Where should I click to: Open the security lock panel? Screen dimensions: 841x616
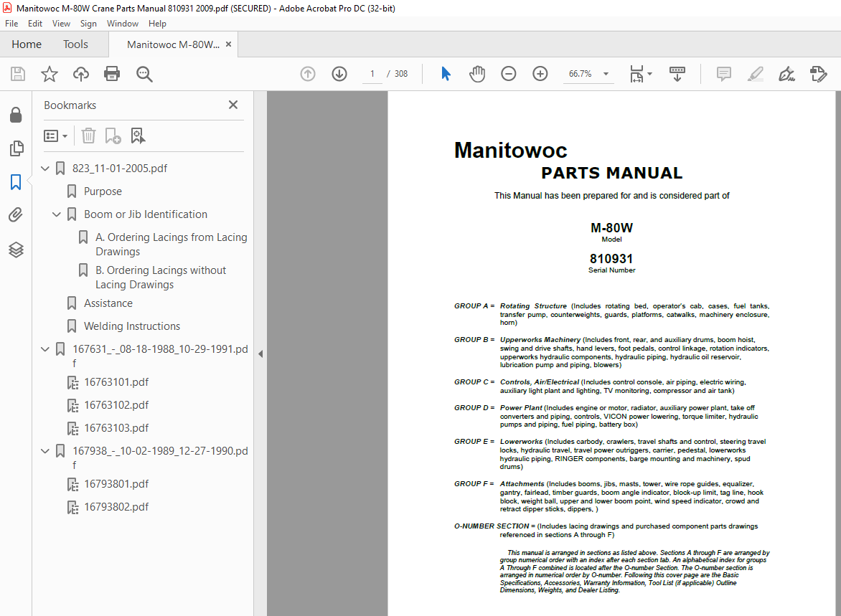pos(16,115)
